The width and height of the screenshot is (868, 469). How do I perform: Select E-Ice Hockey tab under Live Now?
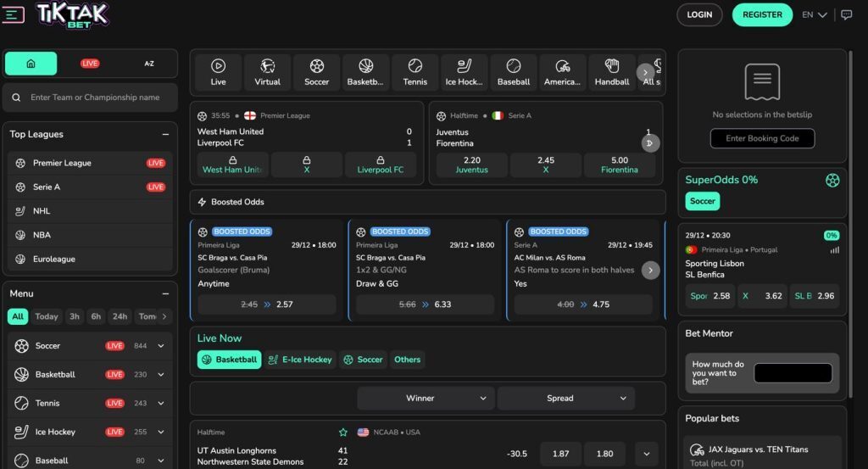tap(299, 360)
